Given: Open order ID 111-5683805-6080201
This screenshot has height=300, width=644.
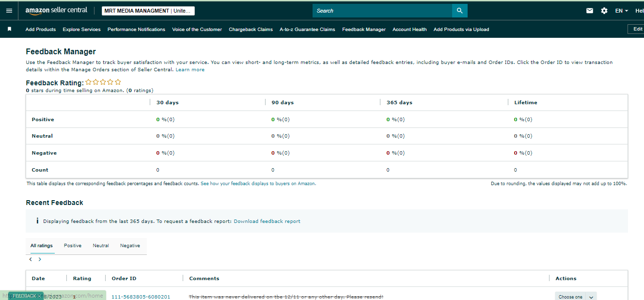Looking at the screenshot, I should [x=141, y=297].
